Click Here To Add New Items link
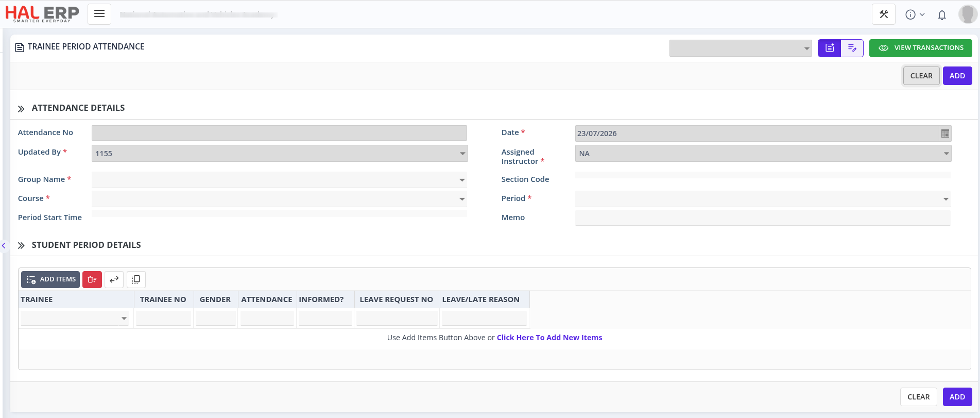This screenshot has height=418, width=980. [x=549, y=338]
